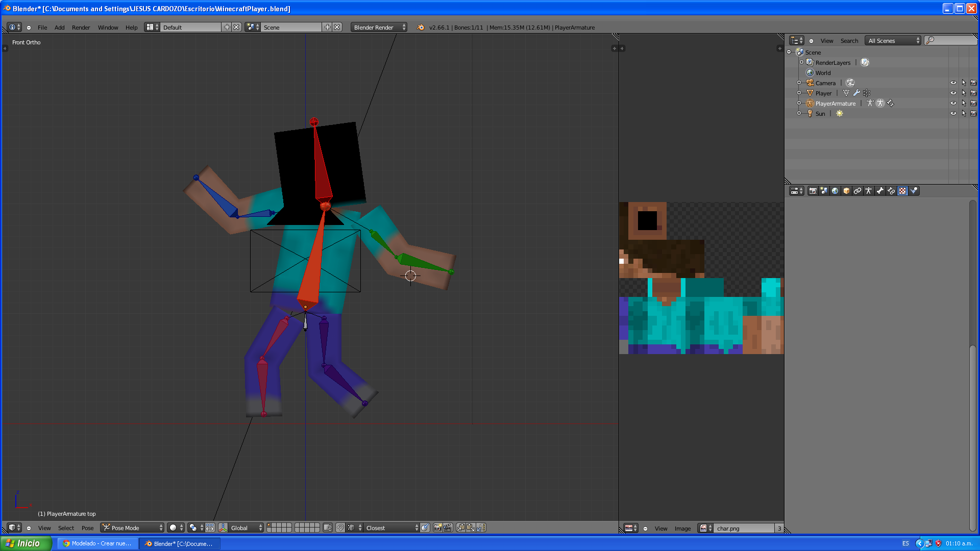Toggle Camera renderability icon in outliner
The width and height of the screenshot is (980, 551).
(973, 83)
